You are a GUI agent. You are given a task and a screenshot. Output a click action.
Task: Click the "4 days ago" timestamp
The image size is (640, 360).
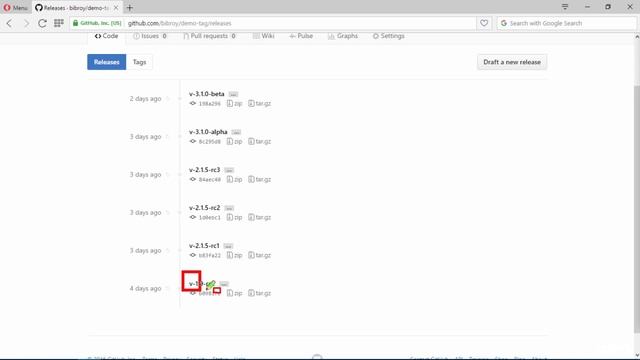(x=145, y=289)
